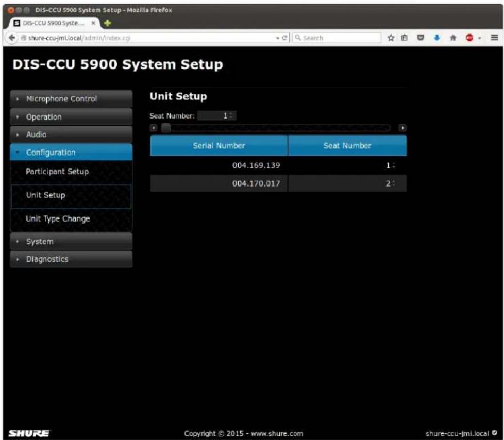Expand the Diagnostics section
The image size is (504, 440).
[71, 259]
